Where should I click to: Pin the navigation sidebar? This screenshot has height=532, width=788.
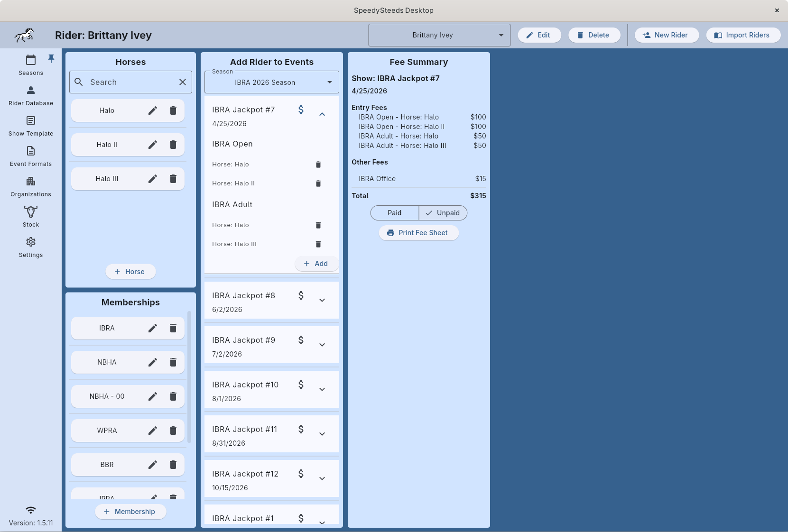[x=51, y=59]
